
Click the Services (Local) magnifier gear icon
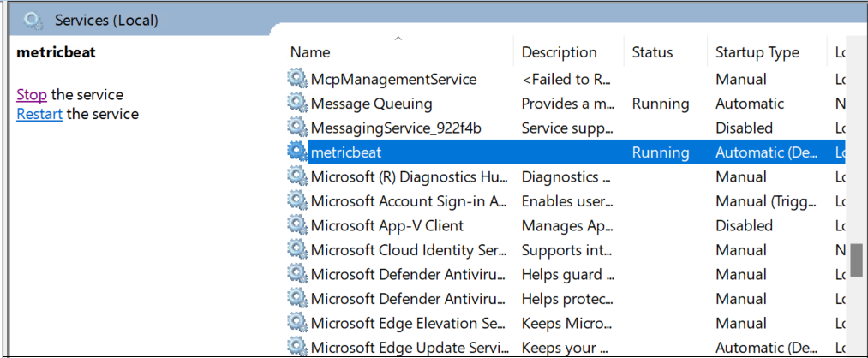[33, 19]
